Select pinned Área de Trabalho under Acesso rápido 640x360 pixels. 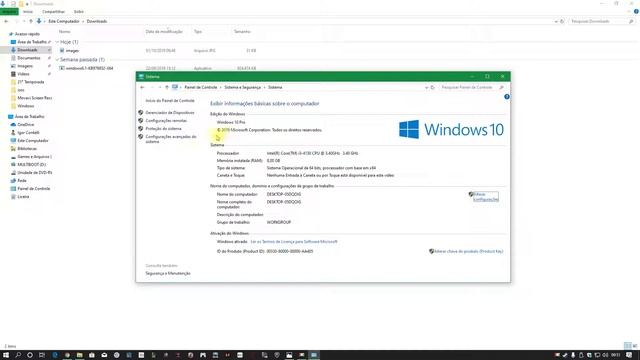[x=32, y=42]
